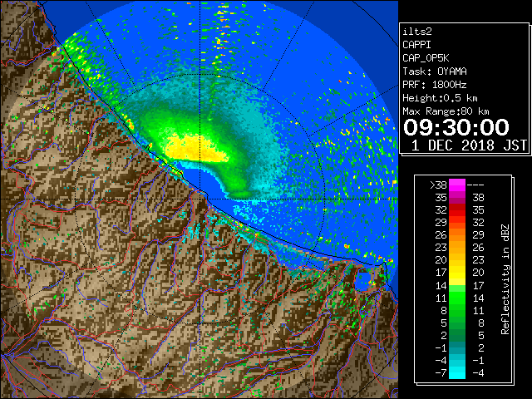Click the 'CAPPI' product label
The width and height of the screenshot is (532, 399).
coord(416,45)
